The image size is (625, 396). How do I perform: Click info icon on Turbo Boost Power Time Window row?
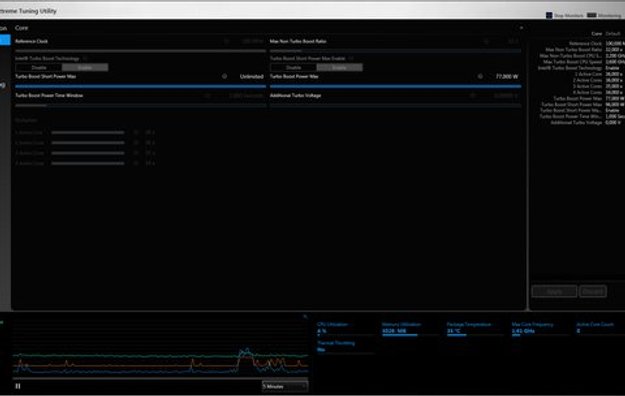(207, 96)
